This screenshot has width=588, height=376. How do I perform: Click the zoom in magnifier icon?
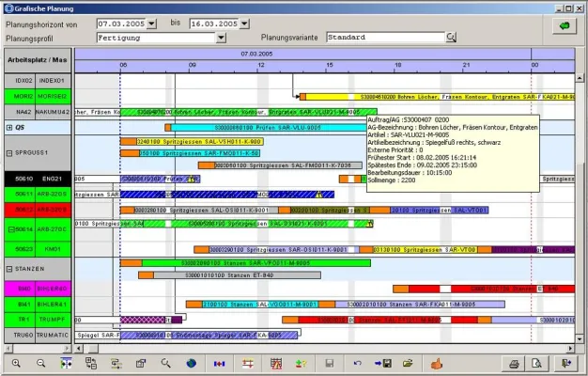16,363
